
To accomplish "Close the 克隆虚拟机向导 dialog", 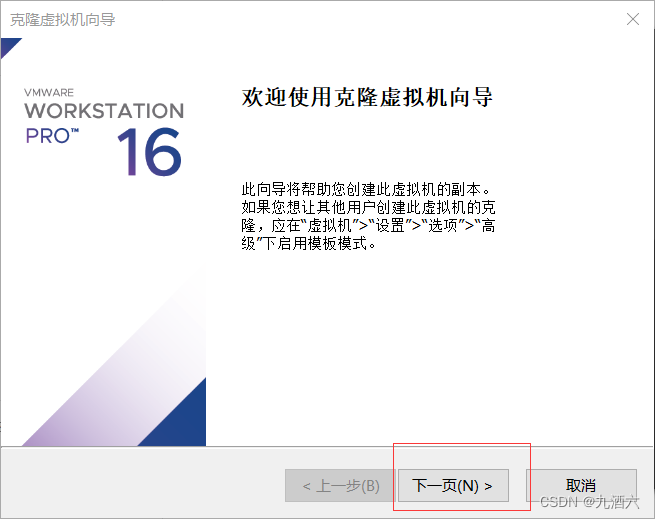I will point(633,19).
